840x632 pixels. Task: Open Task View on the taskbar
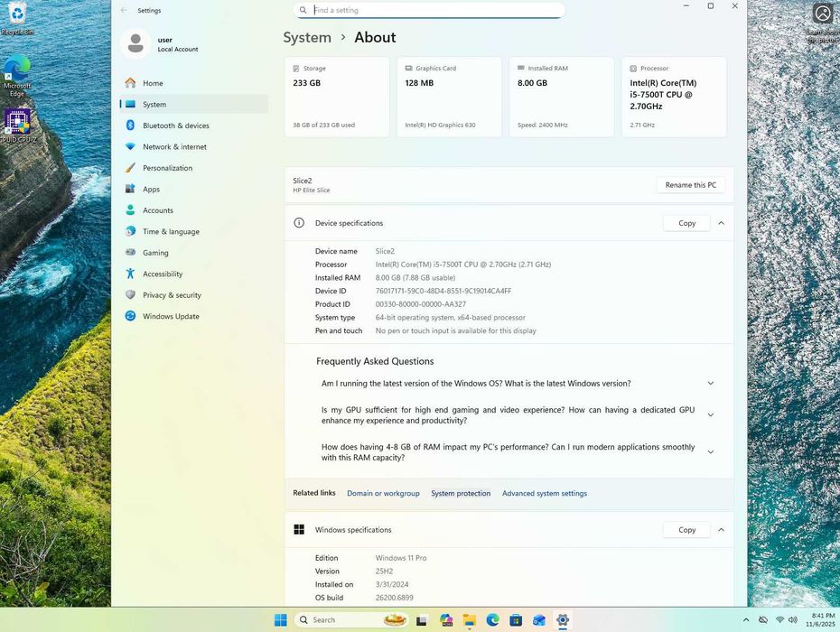(x=422, y=620)
